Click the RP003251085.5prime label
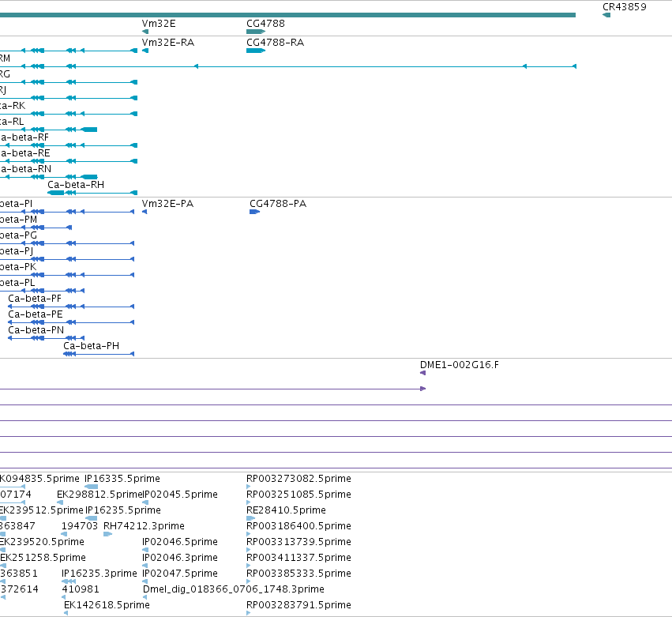This screenshot has height=617, width=672. tap(298, 495)
